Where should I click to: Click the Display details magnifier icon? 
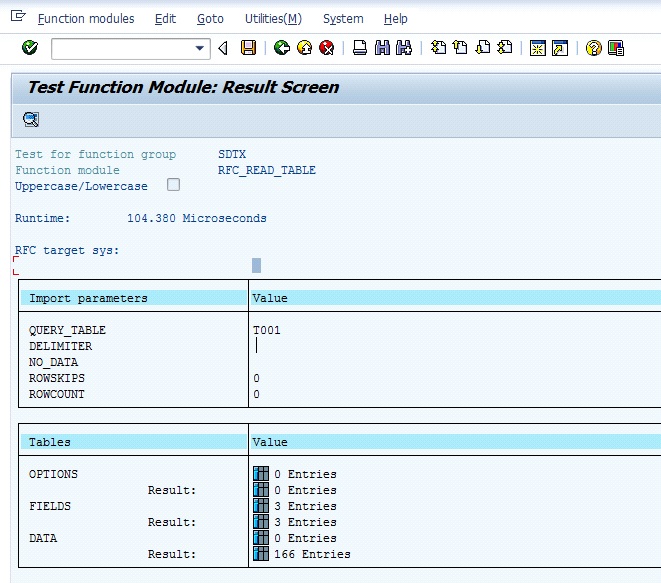pos(31,120)
